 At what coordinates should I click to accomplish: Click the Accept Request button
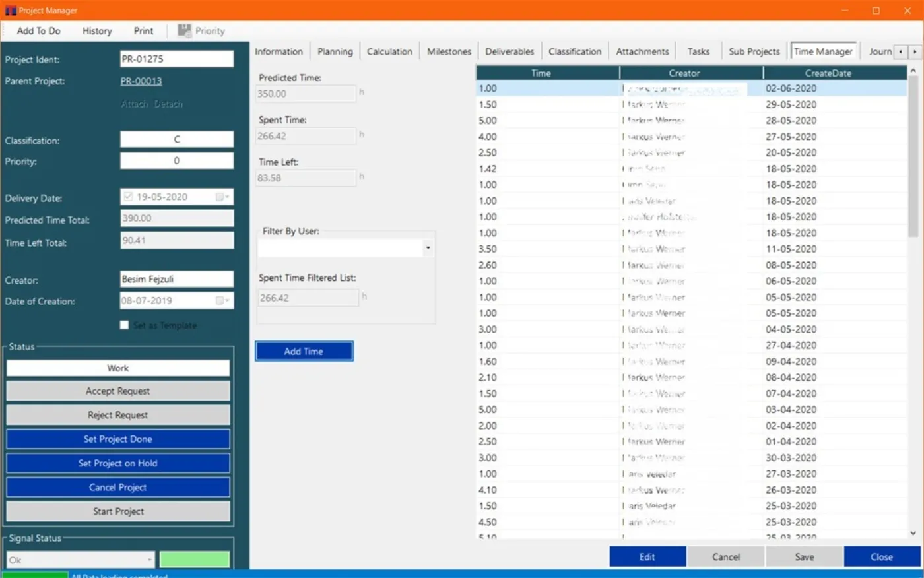pos(118,391)
